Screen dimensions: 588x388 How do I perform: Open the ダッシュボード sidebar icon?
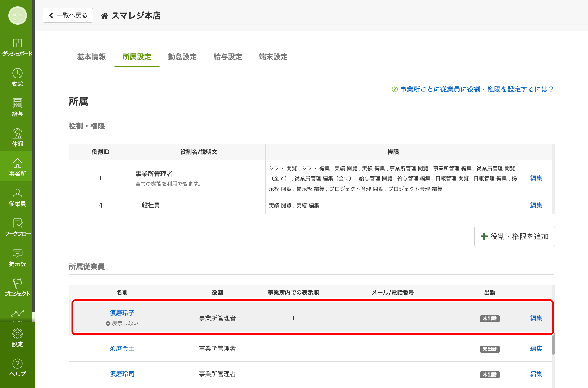pyautogui.click(x=18, y=43)
